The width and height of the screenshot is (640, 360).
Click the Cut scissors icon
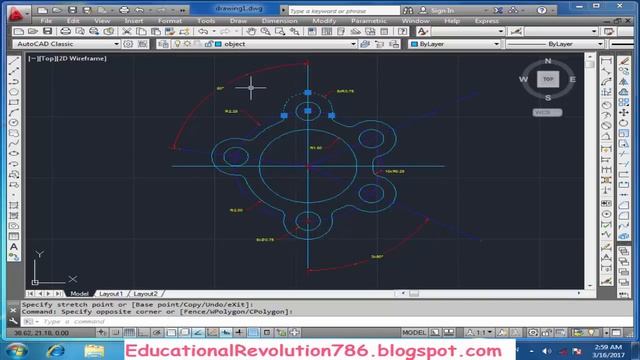pos(127,31)
